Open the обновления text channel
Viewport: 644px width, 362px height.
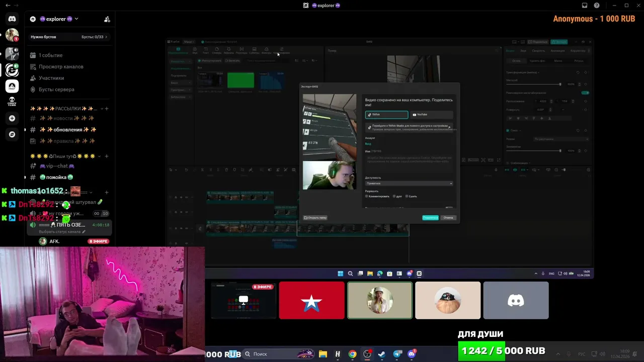tap(69, 130)
